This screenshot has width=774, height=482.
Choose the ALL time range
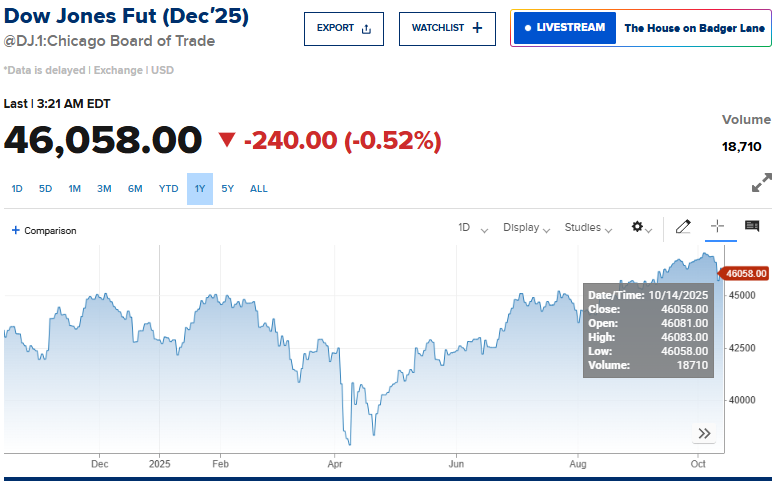(259, 189)
